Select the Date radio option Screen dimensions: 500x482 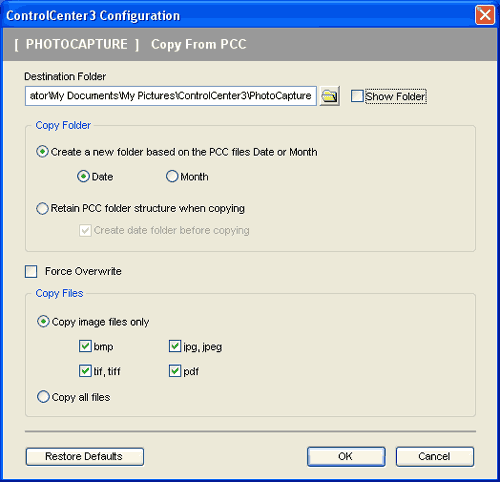tap(83, 176)
